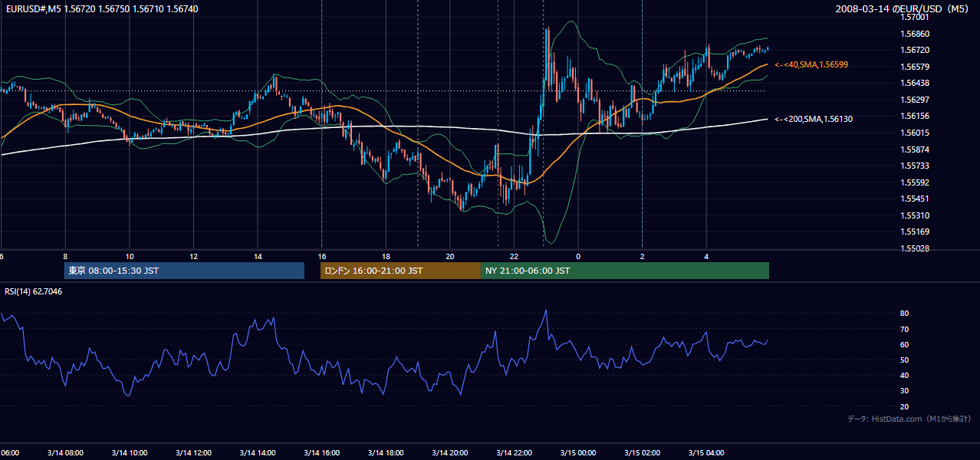Click hour tick 10 under the price chart
This screenshot has height=460, width=980.
click(x=130, y=256)
